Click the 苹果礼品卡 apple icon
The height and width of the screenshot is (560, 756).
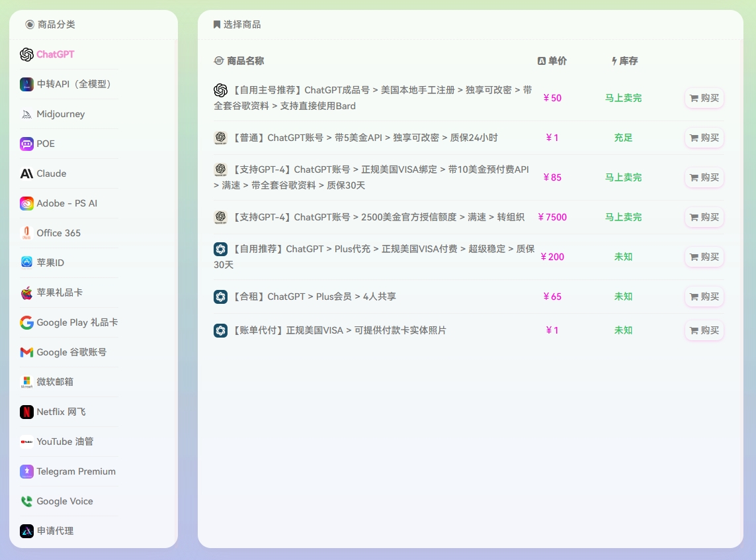pyautogui.click(x=26, y=293)
